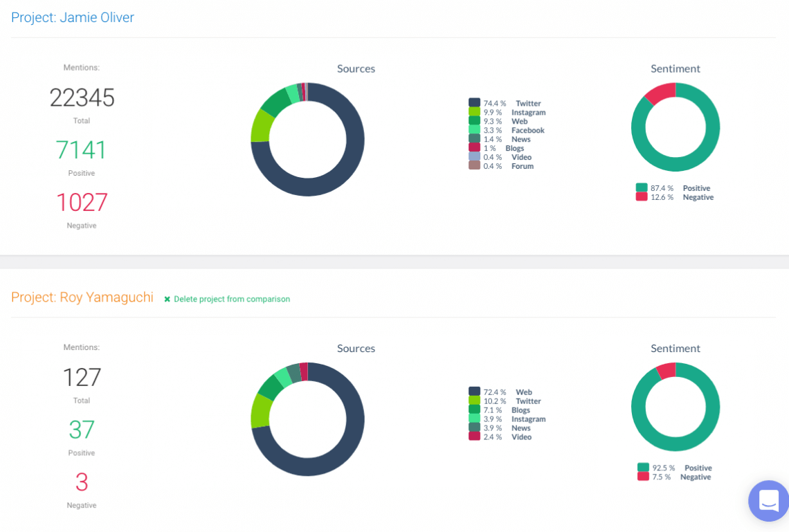Click the 72.4 % Web legend entry
789x532 pixels.
coord(500,392)
